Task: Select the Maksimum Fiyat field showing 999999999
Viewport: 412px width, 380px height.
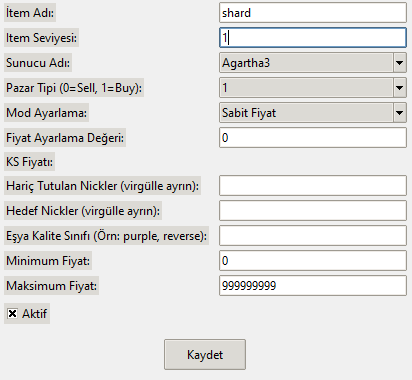Action: [313, 285]
